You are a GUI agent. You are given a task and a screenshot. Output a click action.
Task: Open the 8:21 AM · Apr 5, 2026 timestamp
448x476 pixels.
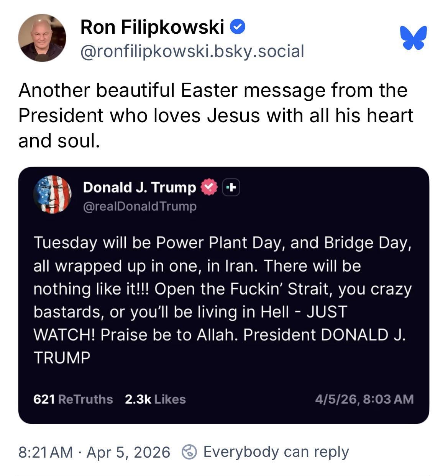[94, 452]
